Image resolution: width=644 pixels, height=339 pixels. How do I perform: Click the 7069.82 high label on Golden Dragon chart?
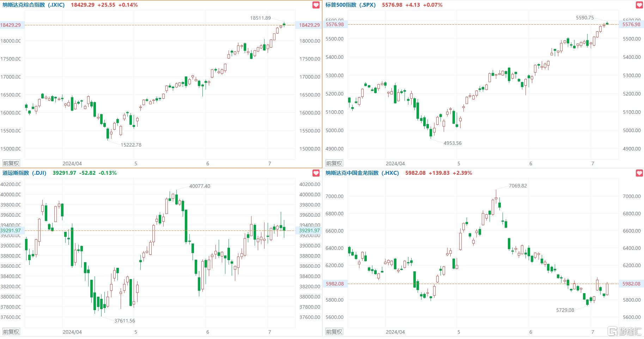(518, 186)
